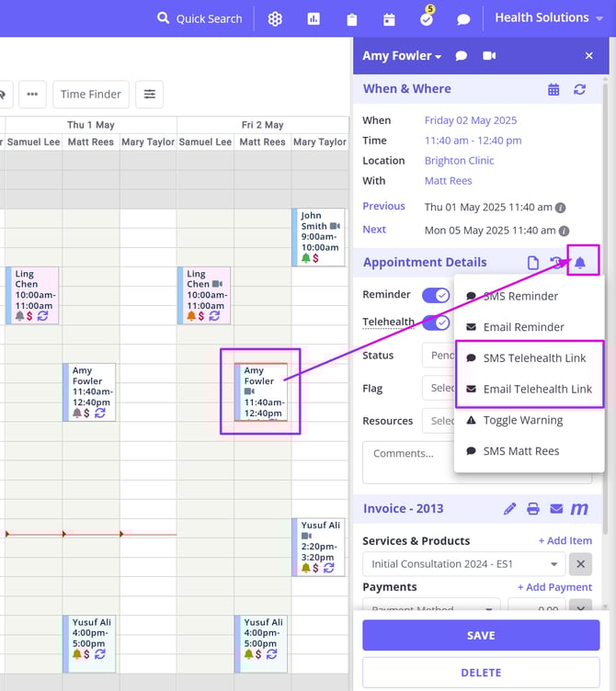This screenshot has height=691, width=616.
Task: Open the tasks checkmark icon with badge
Action: tap(427, 18)
